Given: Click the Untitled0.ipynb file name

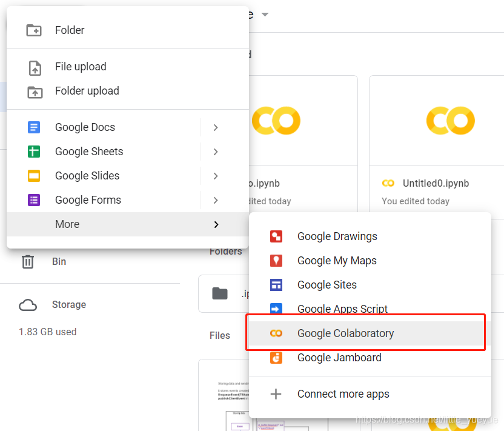Looking at the screenshot, I should [x=436, y=183].
